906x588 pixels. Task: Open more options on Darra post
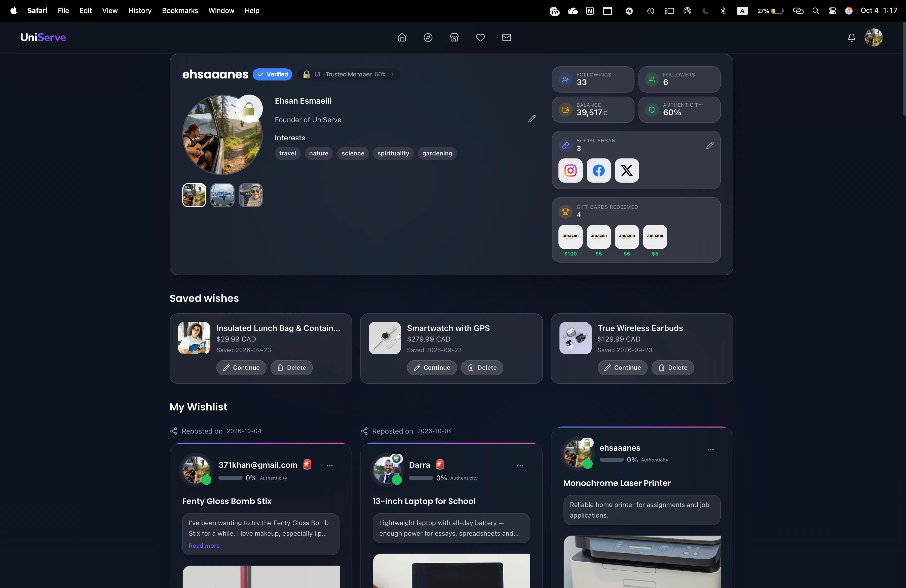[520, 466]
